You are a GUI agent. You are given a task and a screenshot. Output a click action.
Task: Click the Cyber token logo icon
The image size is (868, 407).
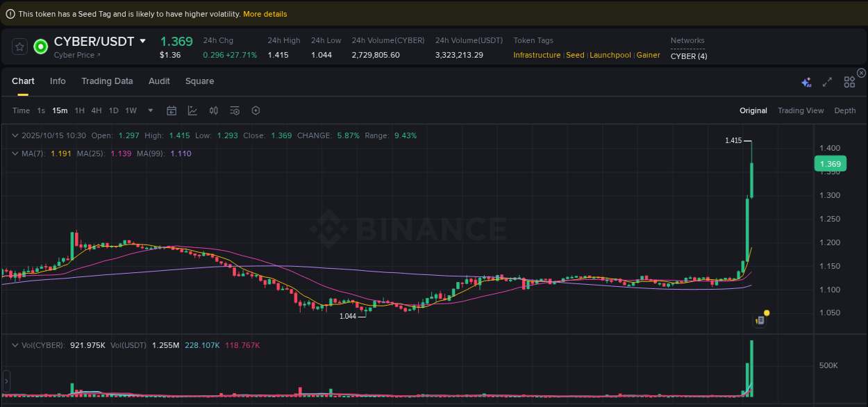click(x=40, y=47)
